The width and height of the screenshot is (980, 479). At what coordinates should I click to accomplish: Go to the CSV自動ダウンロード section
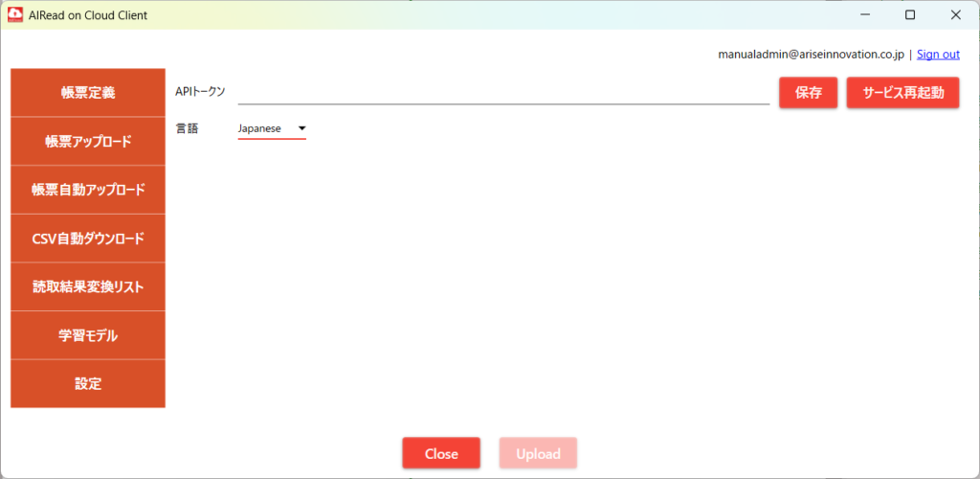88,239
